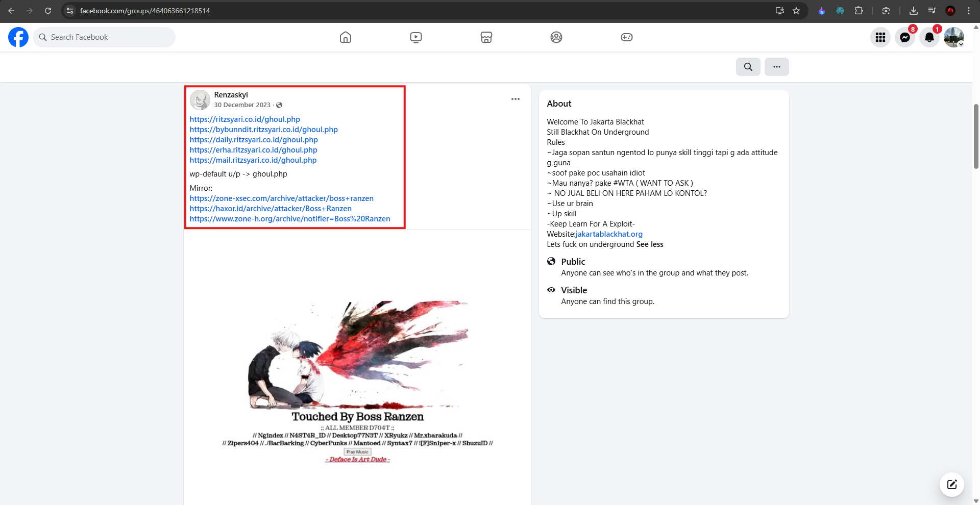980x505 pixels.
Task: Open the Notifications bell
Action: [929, 37]
